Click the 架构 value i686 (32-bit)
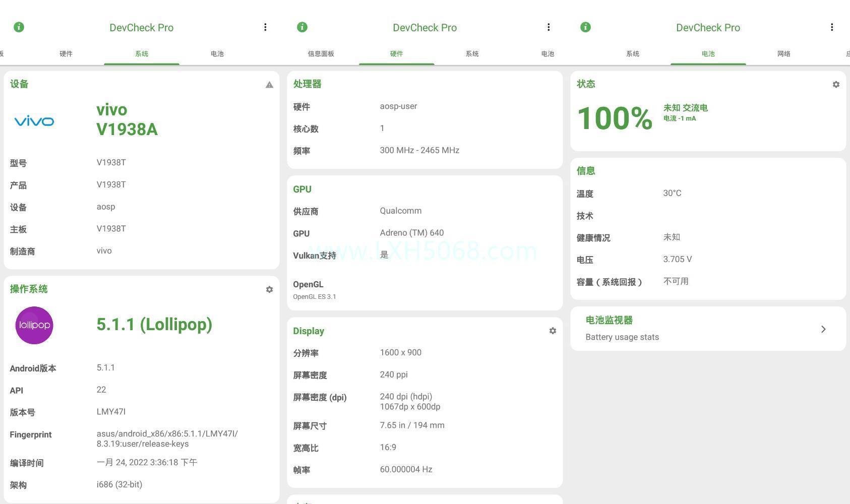Viewport: 850px width, 504px height. coord(119,484)
